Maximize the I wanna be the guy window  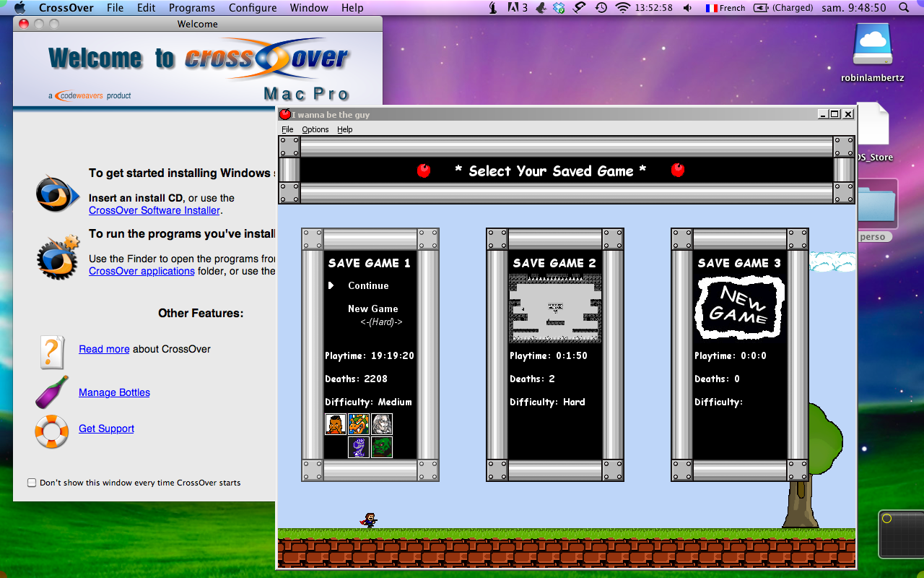click(x=835, y=114)
